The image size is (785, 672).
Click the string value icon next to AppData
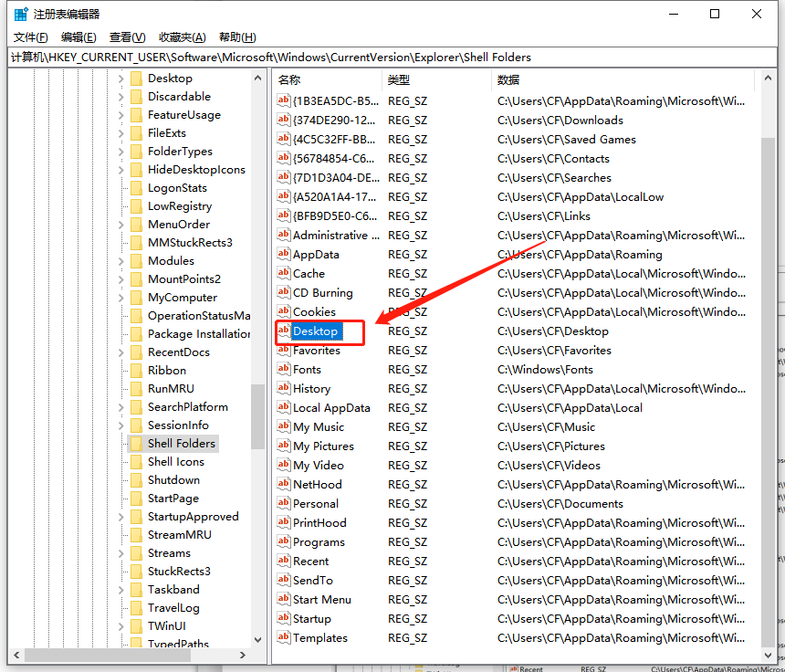coord(283,254)
